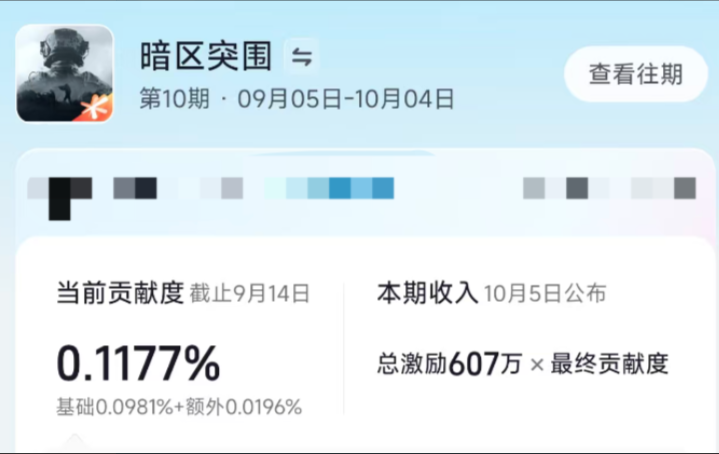Tap the 总激励607万 total incentive text

[x=448, y=364]
